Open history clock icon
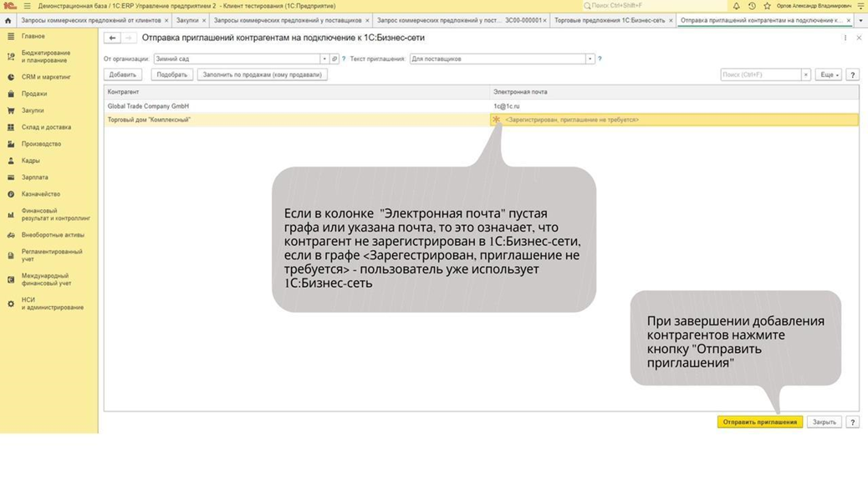 (752, 6)
